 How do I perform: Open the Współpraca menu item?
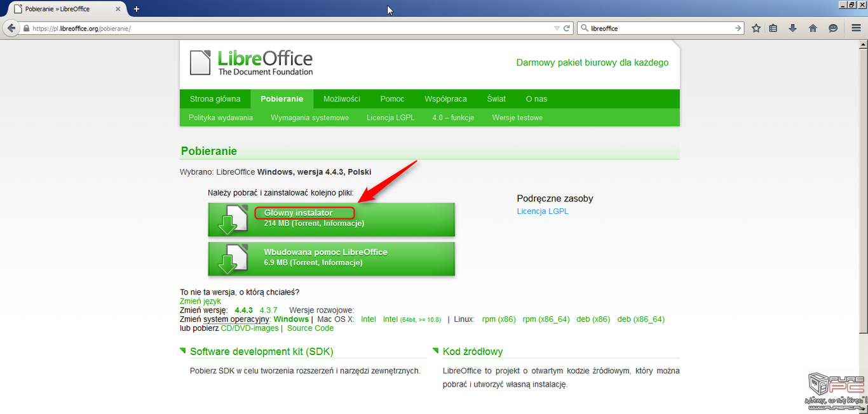(x=445, y=99)
